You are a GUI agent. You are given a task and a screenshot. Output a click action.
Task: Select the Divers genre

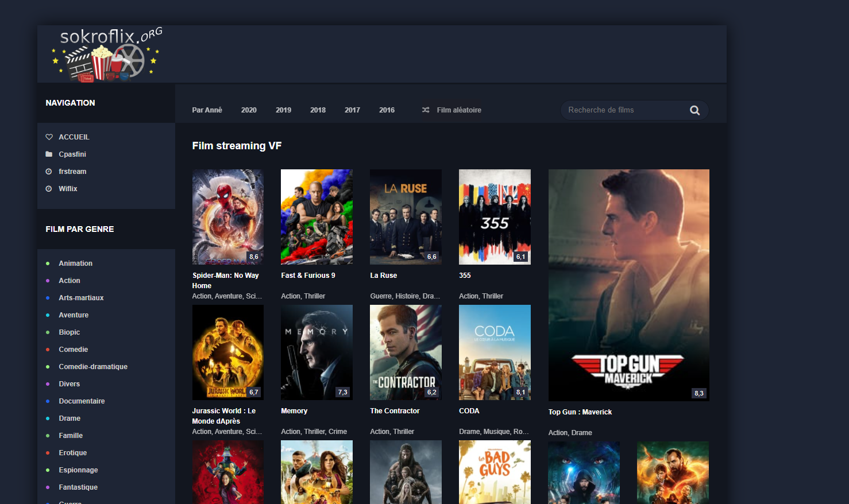(69, 384)
